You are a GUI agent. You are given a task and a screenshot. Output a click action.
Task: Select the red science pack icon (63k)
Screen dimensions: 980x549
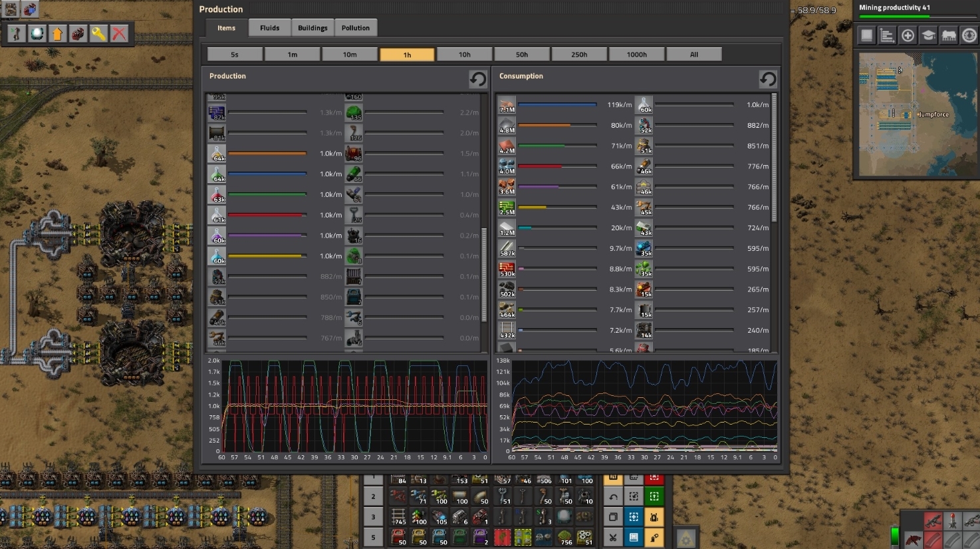[x=217, y=195]
